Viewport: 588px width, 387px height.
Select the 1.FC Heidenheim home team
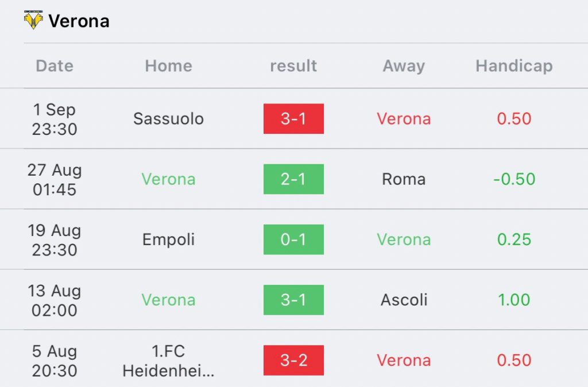click(x=168, y=361)
